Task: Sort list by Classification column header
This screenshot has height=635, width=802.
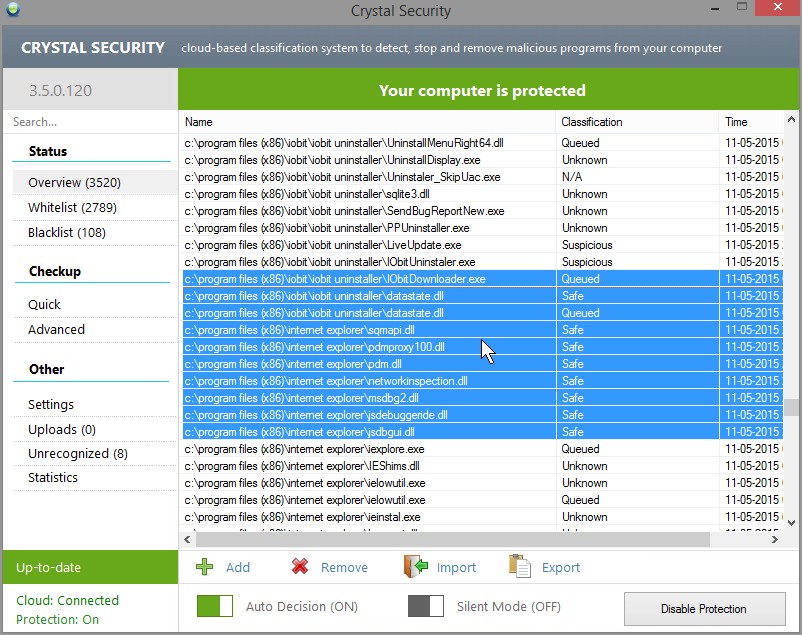Action: coord(592,122)
